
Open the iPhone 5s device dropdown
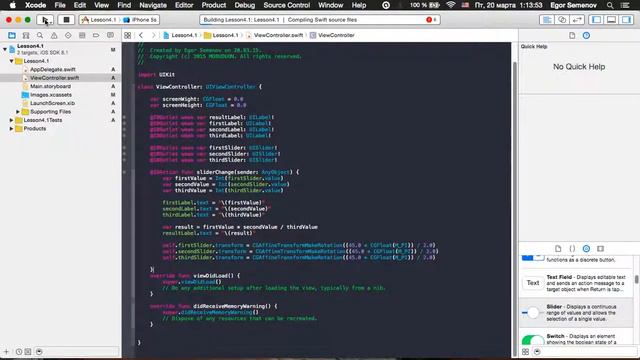pos(140,20)
